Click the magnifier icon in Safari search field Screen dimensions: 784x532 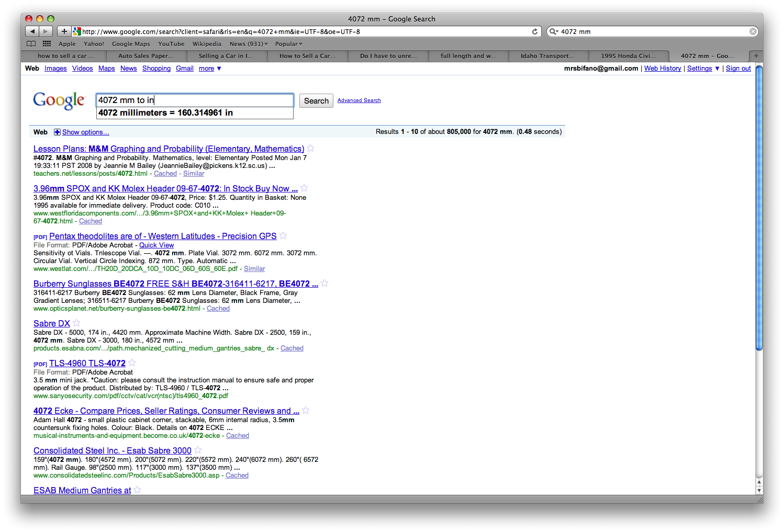[x=554, y=31]
